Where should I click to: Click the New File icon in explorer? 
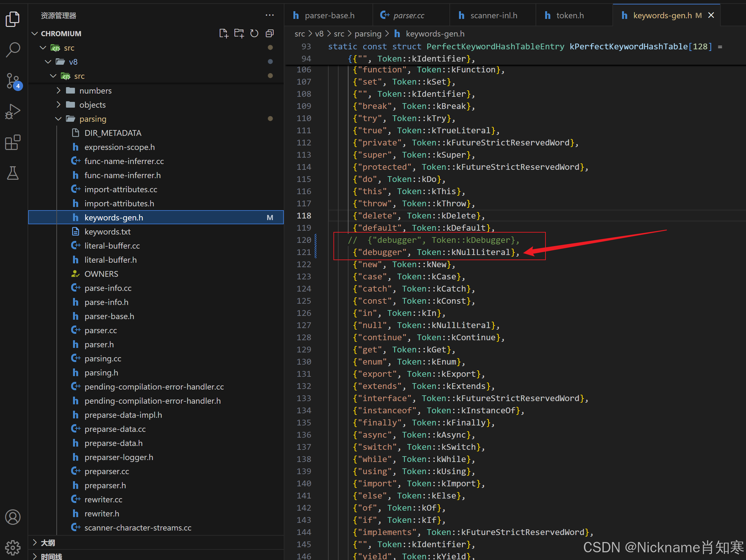tap(224, 33)
